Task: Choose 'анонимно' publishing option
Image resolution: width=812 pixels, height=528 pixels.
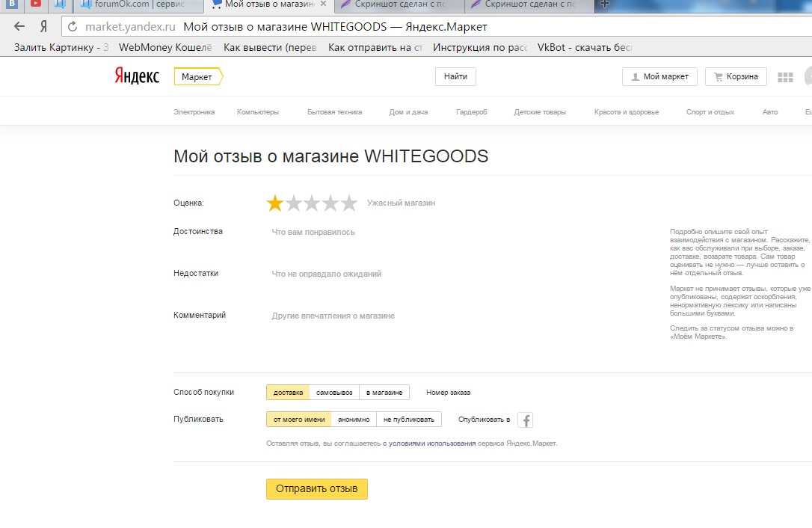Action: coord(354,420)
